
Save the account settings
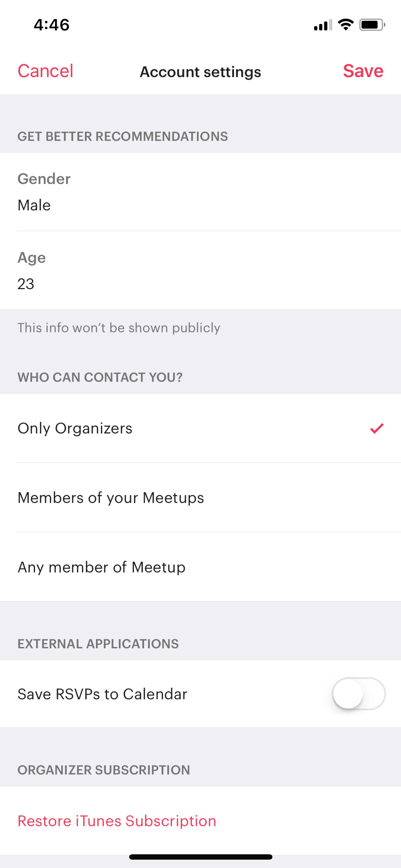363,71
